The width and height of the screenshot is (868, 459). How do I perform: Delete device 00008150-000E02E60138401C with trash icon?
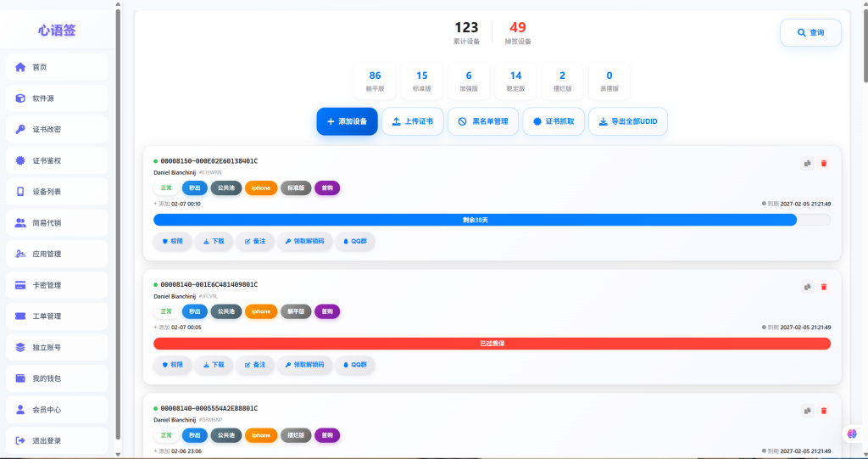[x=824, y=164]
